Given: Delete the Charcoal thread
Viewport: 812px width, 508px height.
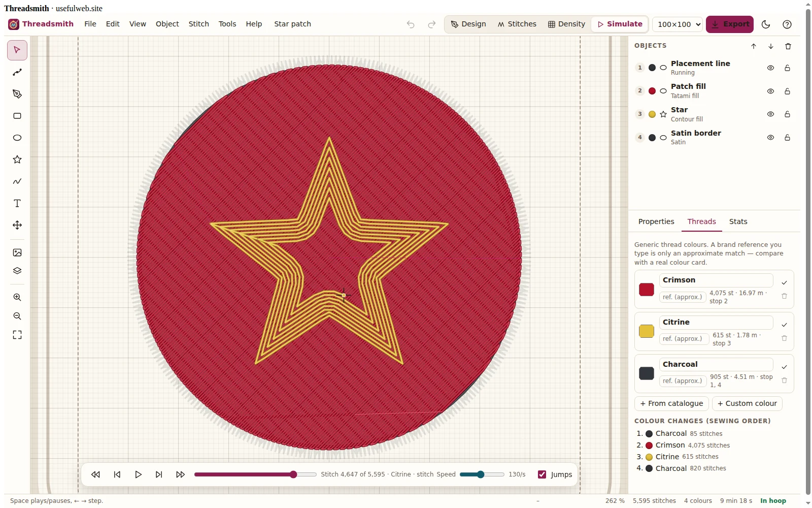Looking at the screenshot, I should click(784, 380).
